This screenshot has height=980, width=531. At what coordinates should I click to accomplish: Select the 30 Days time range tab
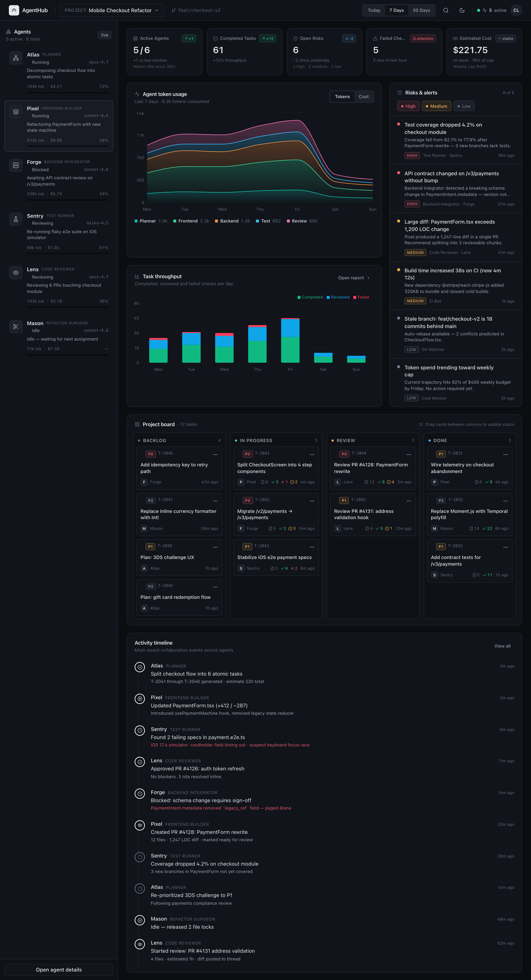point(421,10)
